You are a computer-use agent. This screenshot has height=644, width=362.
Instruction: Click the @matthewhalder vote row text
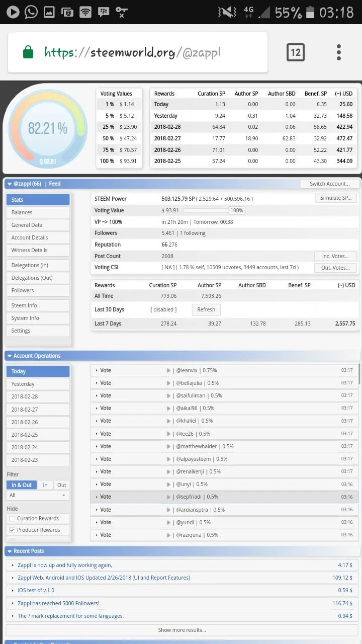point(205,446)
